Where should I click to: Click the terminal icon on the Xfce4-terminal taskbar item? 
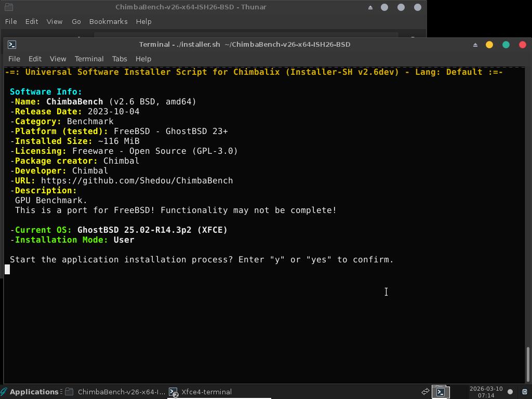tap(174, 392)
